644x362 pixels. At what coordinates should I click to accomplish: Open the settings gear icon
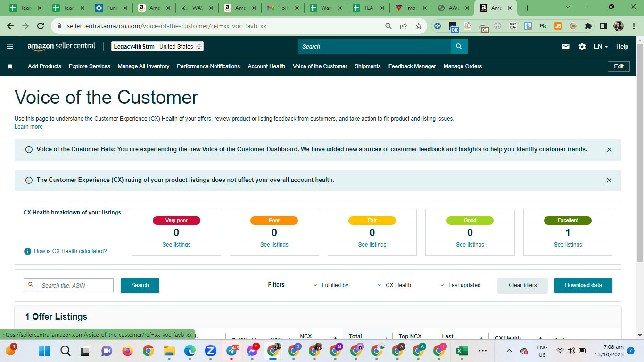click(x=582, y=47)
